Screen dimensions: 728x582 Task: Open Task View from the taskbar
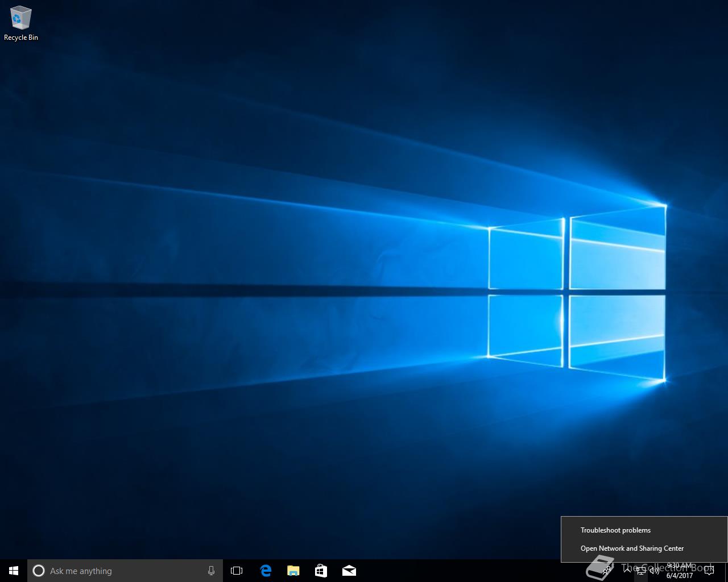(x=237, y=571)
